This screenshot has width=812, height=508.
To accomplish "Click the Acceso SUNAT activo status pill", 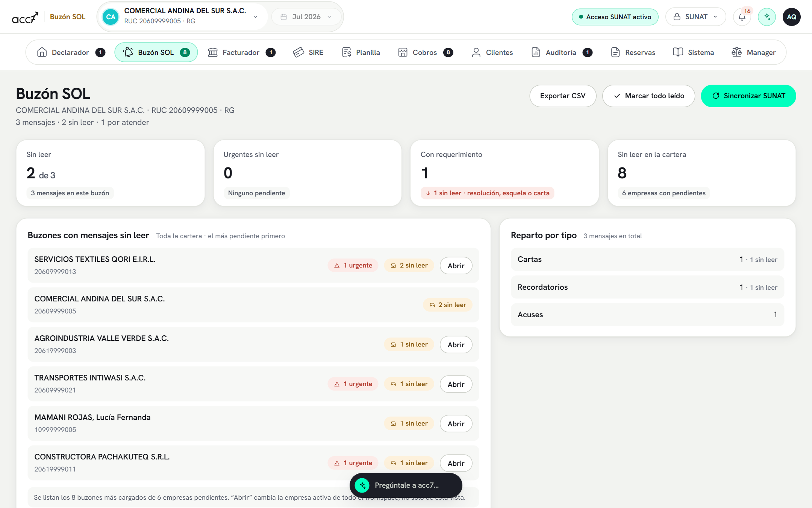I will coord(615,17).
